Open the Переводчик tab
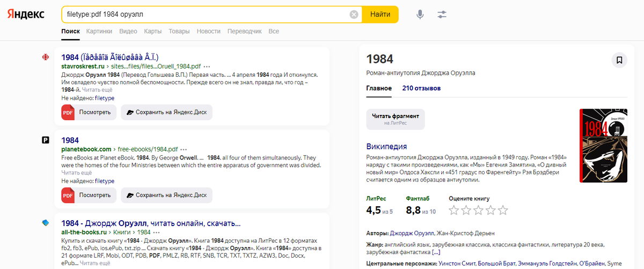 pos(245,32)
